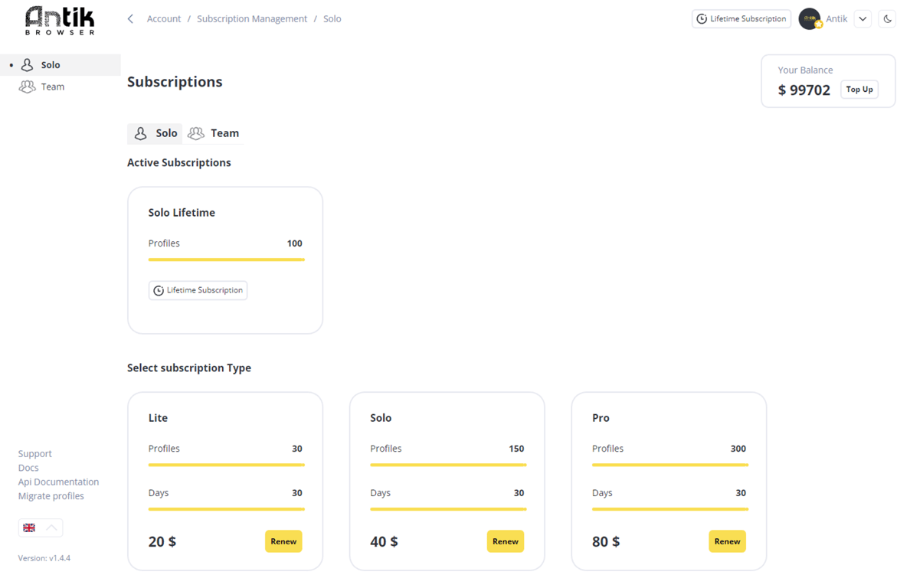Click the Select subscription Type heading

tap(189, 368)
